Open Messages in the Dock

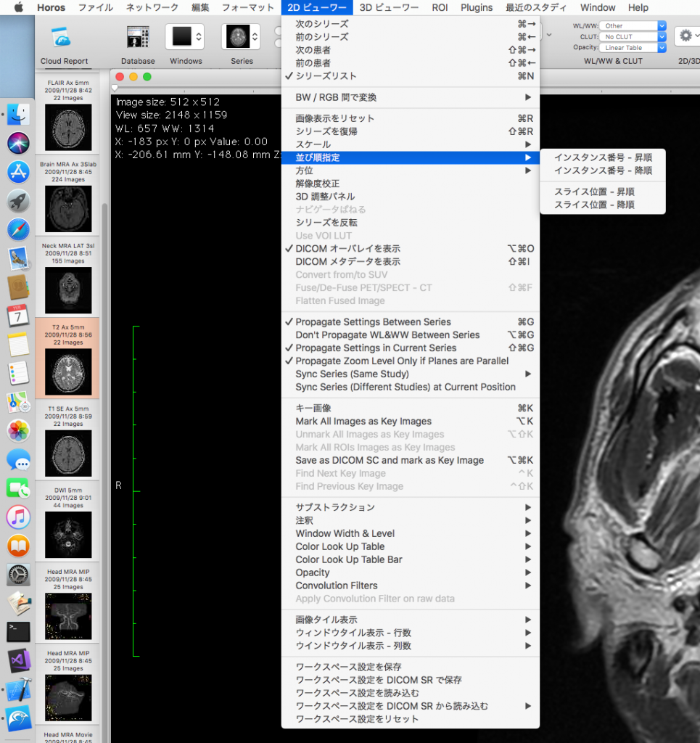click(x=18, y=459)
